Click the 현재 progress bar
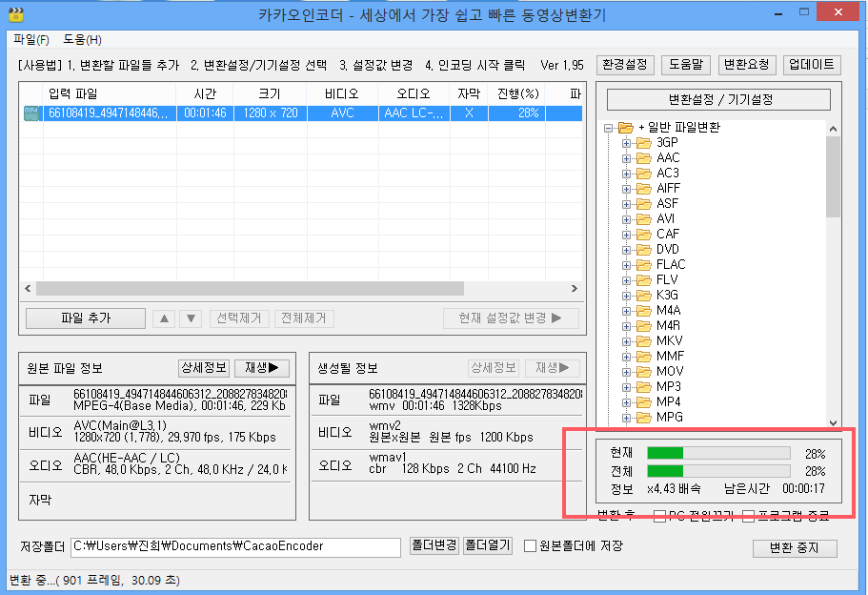This screenshot has width=868, height=595. (718, 454)
